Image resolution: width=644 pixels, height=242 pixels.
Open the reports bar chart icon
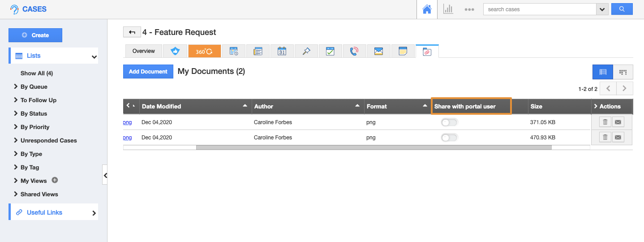(x=448, y=9)
